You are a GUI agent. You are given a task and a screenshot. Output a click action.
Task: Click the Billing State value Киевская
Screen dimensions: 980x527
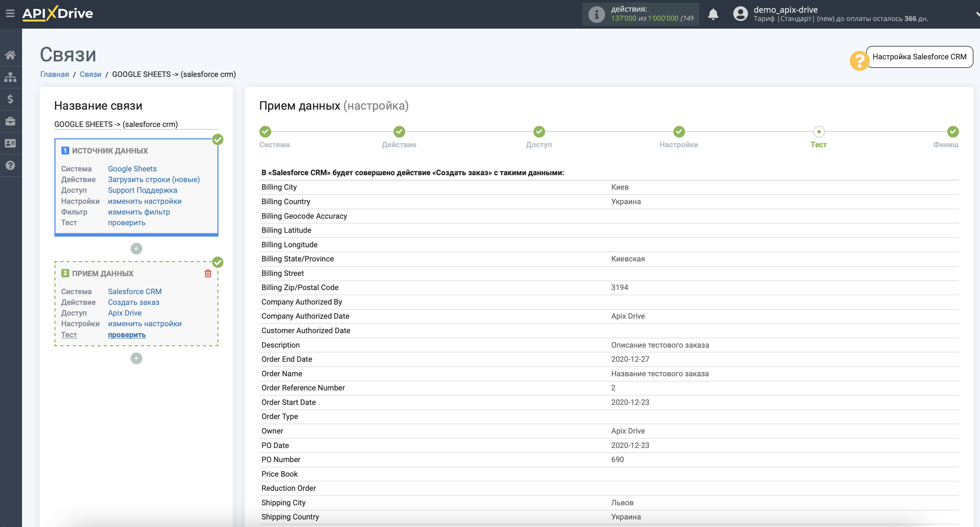pyautogui.click(x=628, y=259)
